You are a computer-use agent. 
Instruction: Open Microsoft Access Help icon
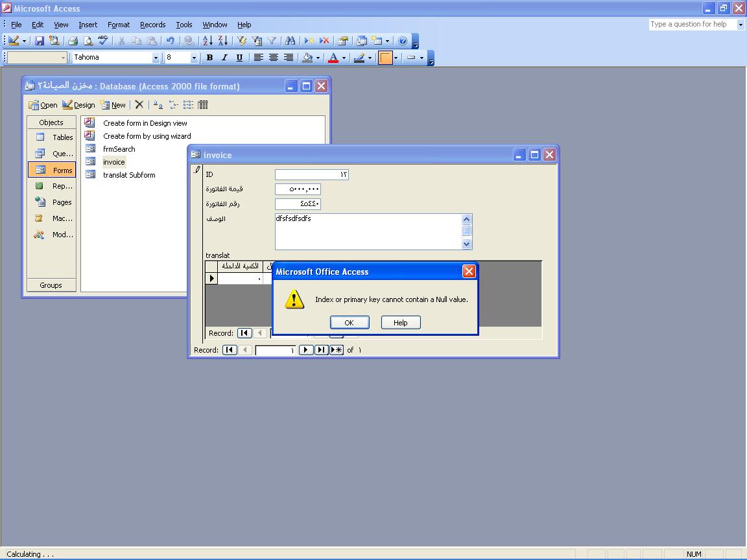coord(403,41)
